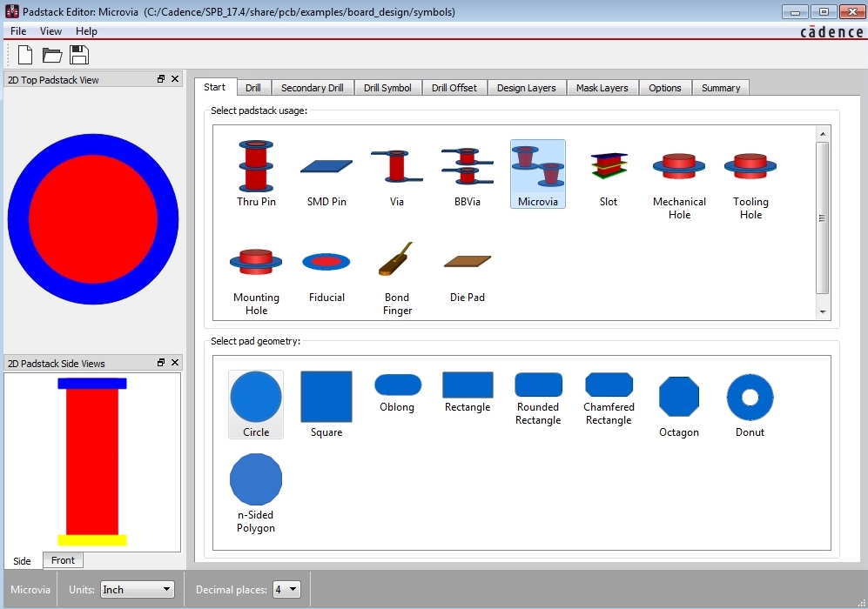Switch to the Mask Layers tab
Screen dimensions: 868x609
(602, 88)
